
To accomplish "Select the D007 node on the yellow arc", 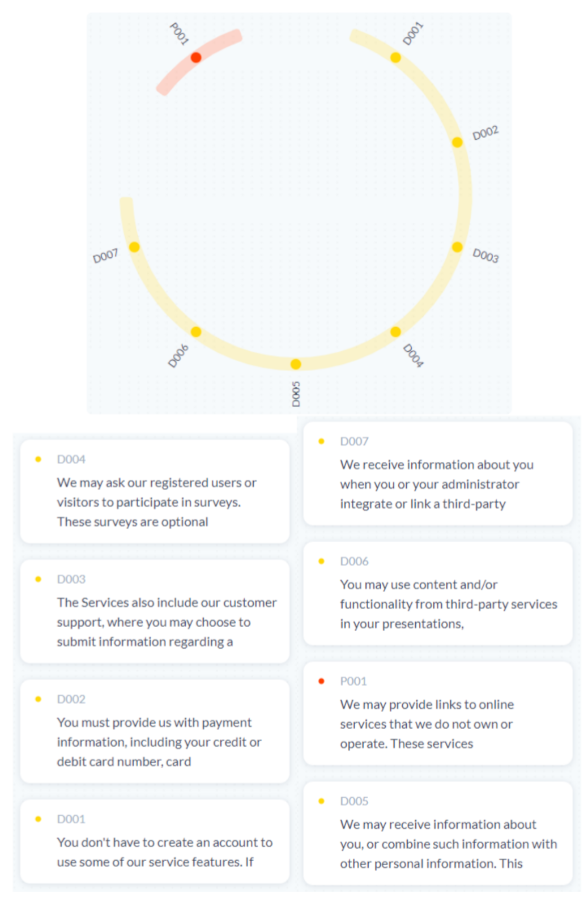I will point(134,247).
